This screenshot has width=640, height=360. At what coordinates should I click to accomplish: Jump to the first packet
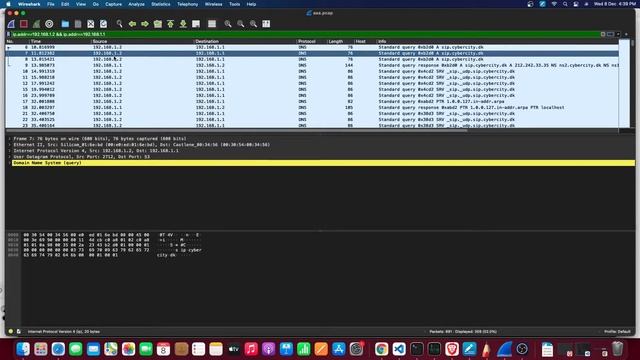[x=170, y=24]
